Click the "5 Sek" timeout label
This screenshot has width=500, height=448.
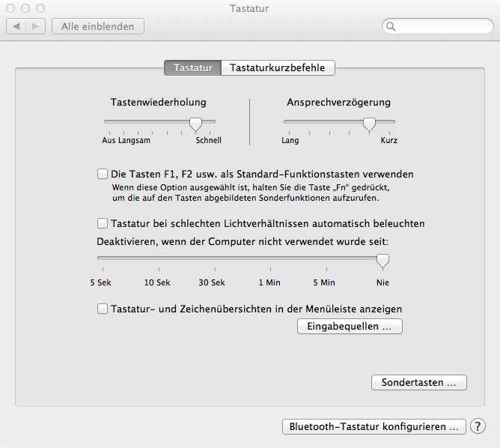point(101,282)
